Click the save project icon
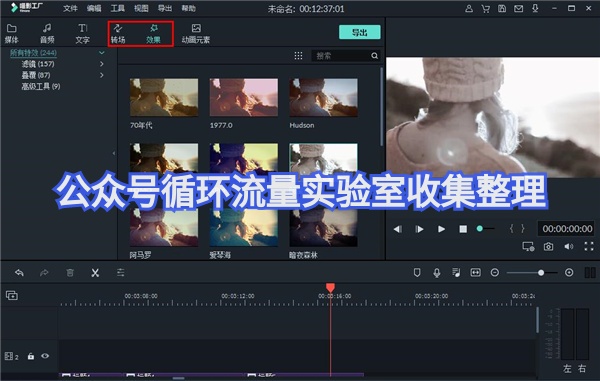600x381 pixels. (502, 8)
